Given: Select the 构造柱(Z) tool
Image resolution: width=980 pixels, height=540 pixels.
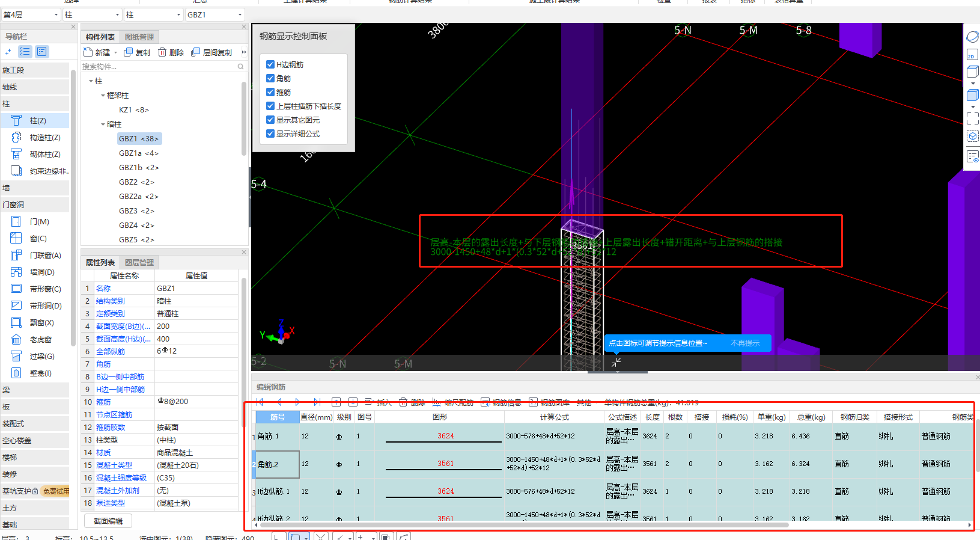Looking at the screenshot, I should [35, 137].
